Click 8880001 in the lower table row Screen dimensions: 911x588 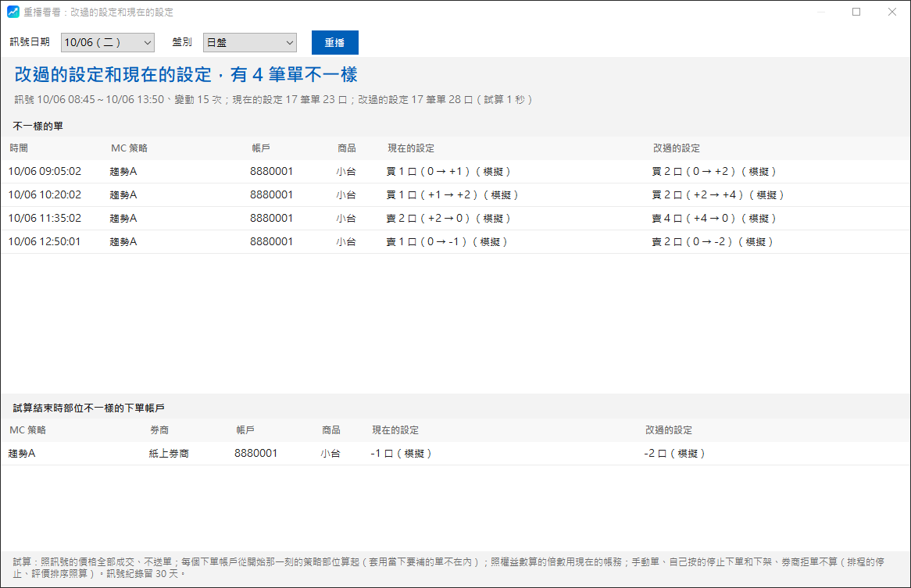pos(255,454)
